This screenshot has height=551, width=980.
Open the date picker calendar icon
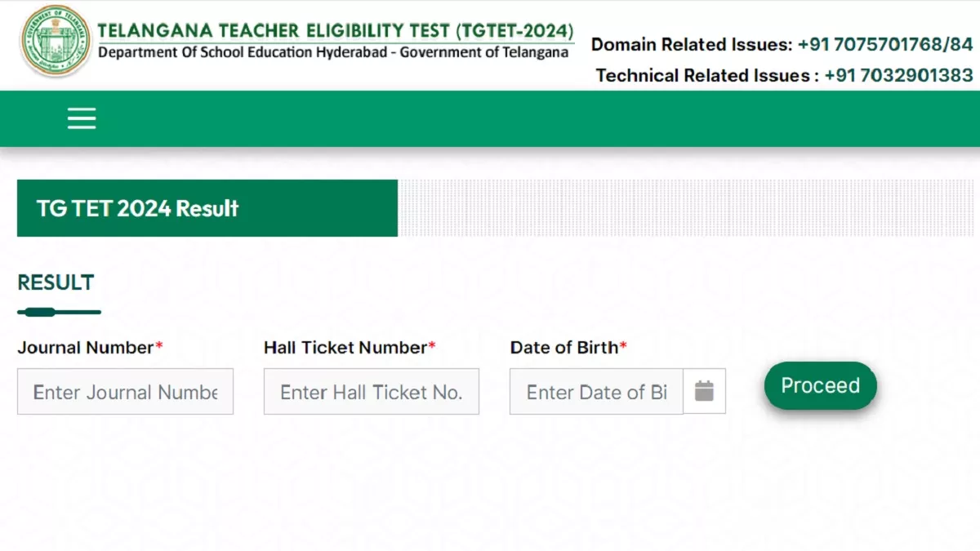[704, 391]
